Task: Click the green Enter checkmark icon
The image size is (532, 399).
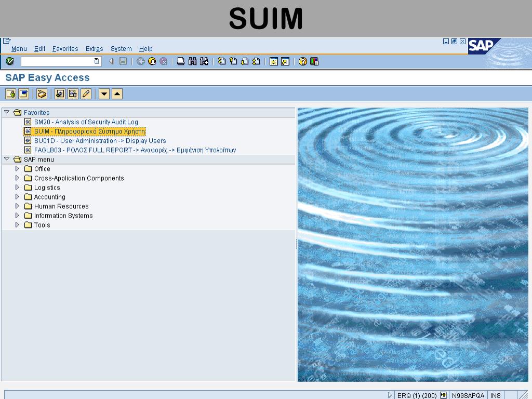Action: pyautogui.click(x=10, y=61)
